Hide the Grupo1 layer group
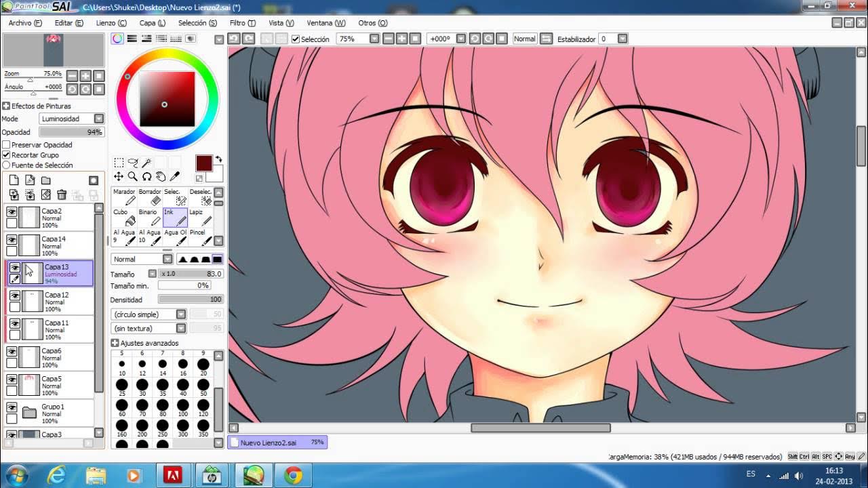The width and height of the screenshot is (868, 488). tap(12, 408)
